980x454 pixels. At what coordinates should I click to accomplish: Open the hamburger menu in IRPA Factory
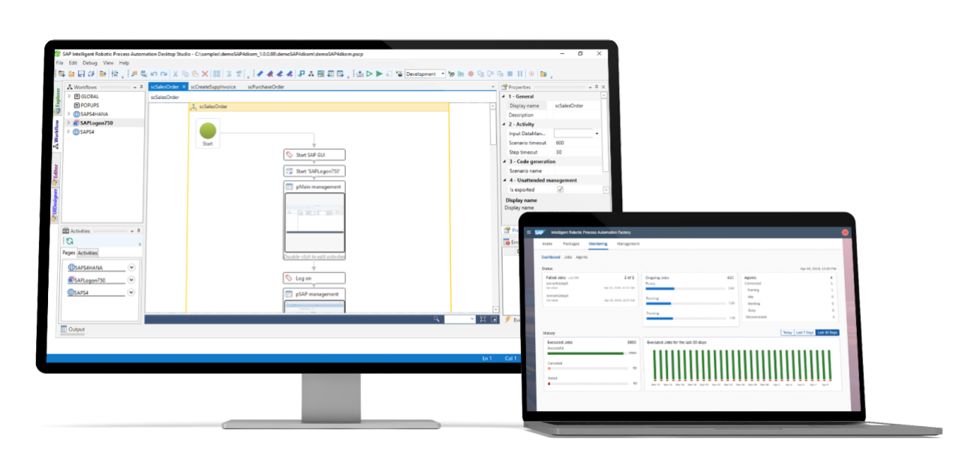(528, 233)
